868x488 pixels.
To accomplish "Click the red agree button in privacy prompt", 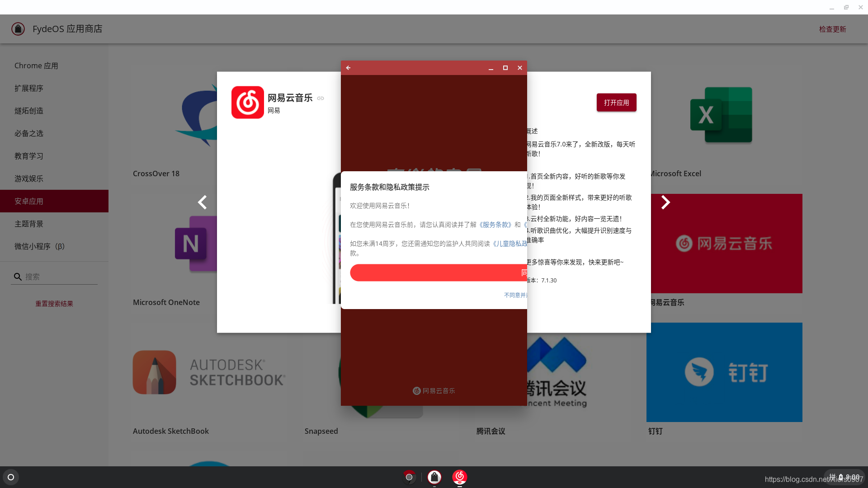I will tap(438, 272).
